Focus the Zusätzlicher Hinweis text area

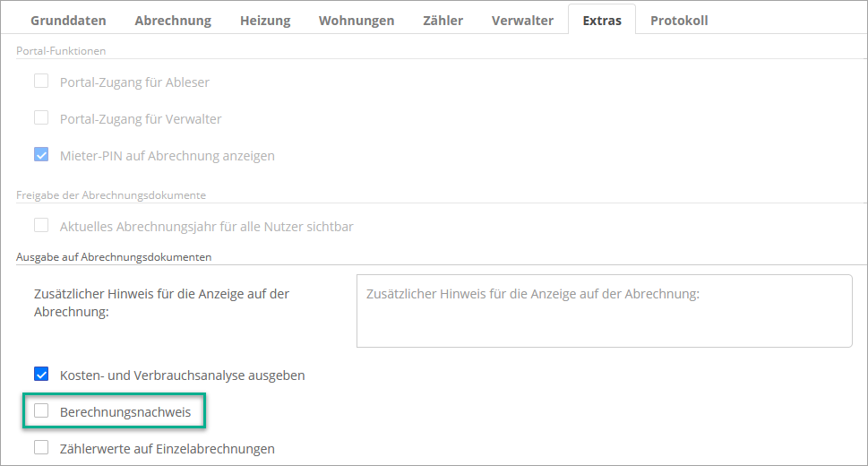[x=604, y=310]
